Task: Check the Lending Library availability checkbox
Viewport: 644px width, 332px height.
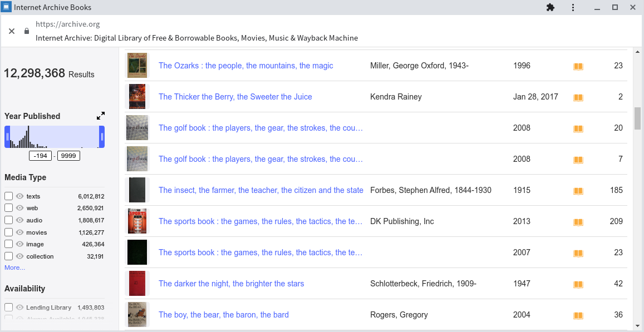Action: pyautogui.click(x=8, y=308)
